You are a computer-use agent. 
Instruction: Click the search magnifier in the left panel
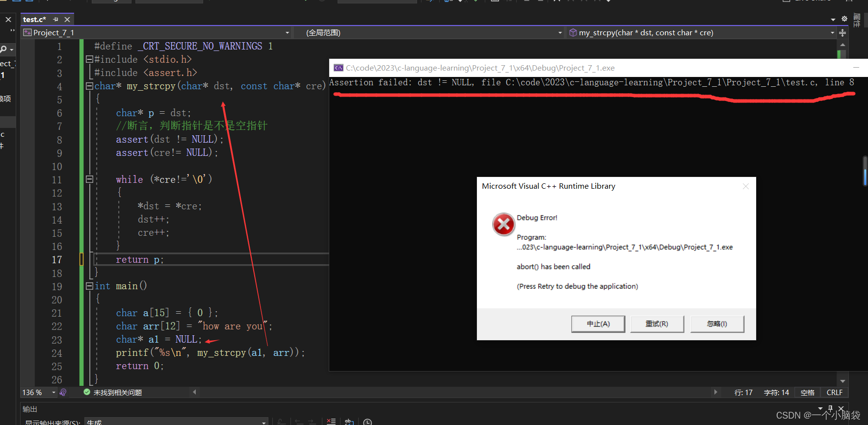(x=3, y=49)
